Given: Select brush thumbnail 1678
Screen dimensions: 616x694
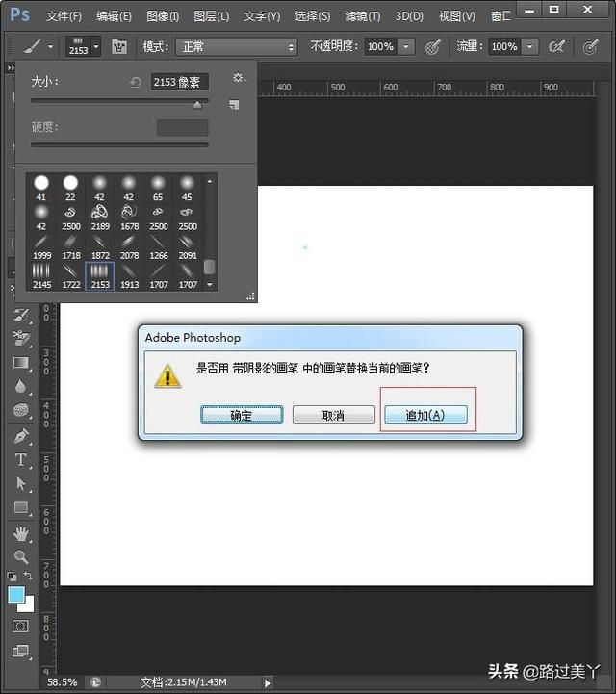Looking at the screenshot, I should (x=129, y=218).
